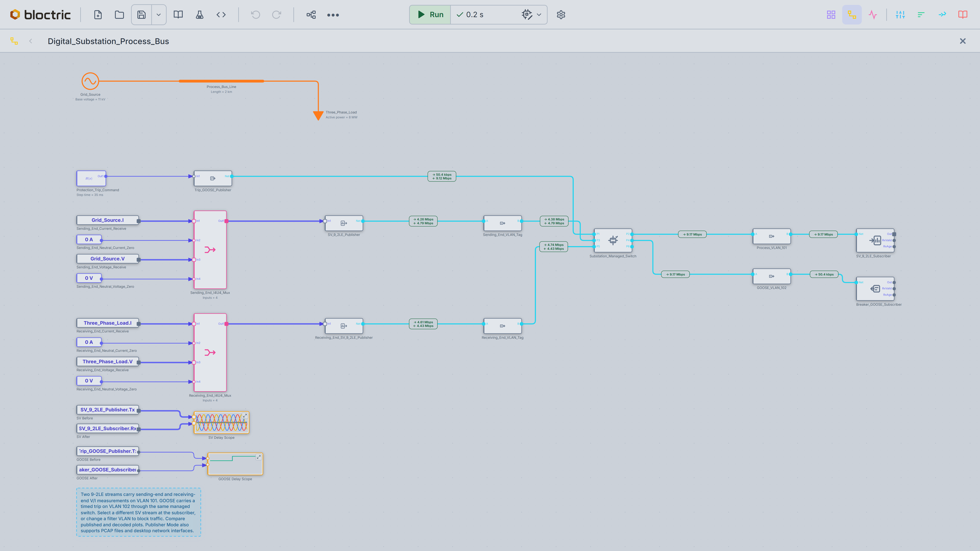Select the Three_Phase_Load block arrow

318,115
